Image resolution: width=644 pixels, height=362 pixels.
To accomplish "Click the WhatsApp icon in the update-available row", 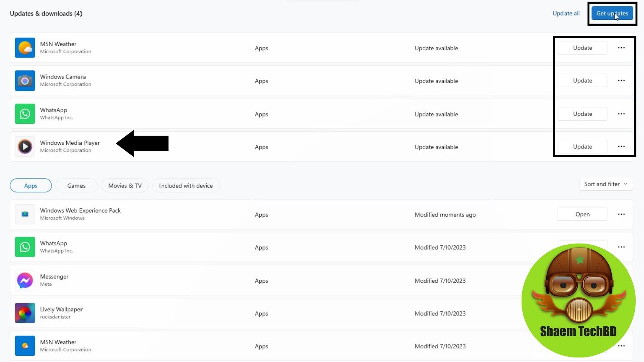I will click(25, 114).
